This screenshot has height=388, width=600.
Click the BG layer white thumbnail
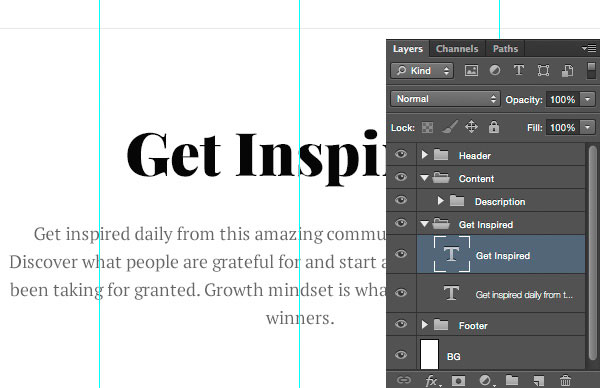click(429, 354)
